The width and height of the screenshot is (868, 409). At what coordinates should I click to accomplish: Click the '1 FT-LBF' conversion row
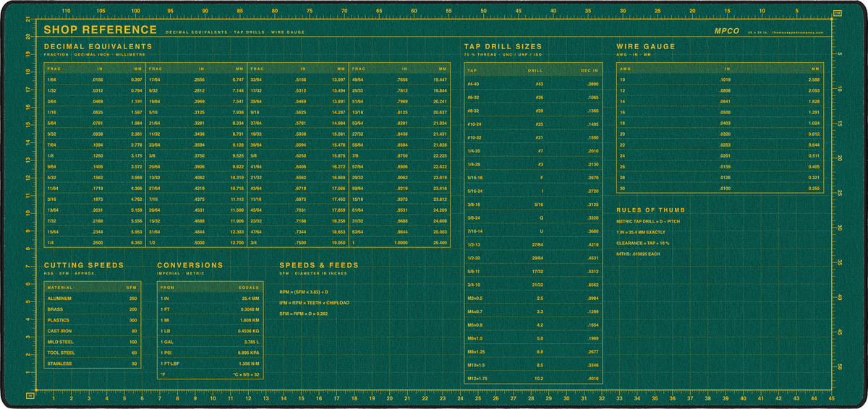coord(210,363)
